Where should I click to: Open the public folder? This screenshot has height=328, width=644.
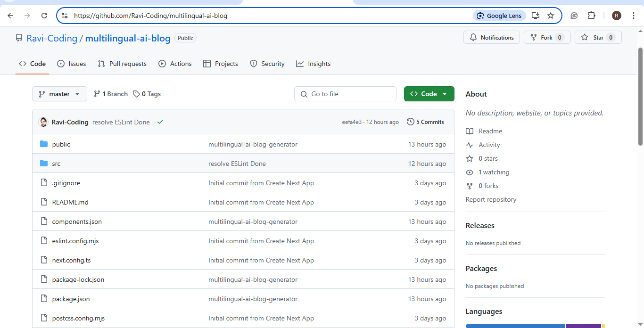[x=61, y=144]
